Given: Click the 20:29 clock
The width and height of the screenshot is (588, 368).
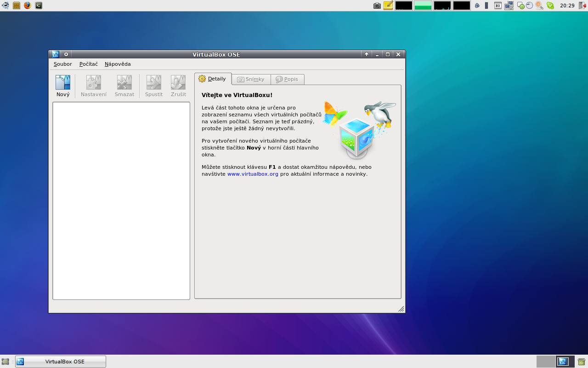Looking at the screenshot, I should (x=567, y=6).
